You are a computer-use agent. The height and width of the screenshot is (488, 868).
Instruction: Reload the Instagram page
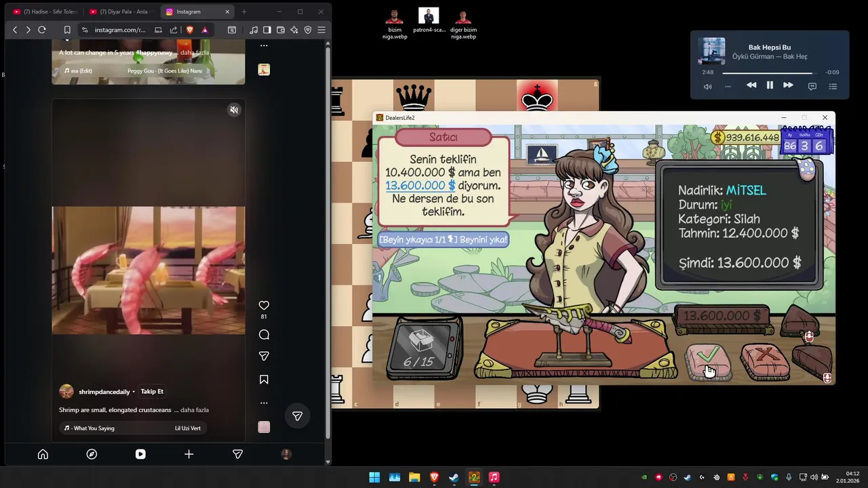tap(42, 30)
